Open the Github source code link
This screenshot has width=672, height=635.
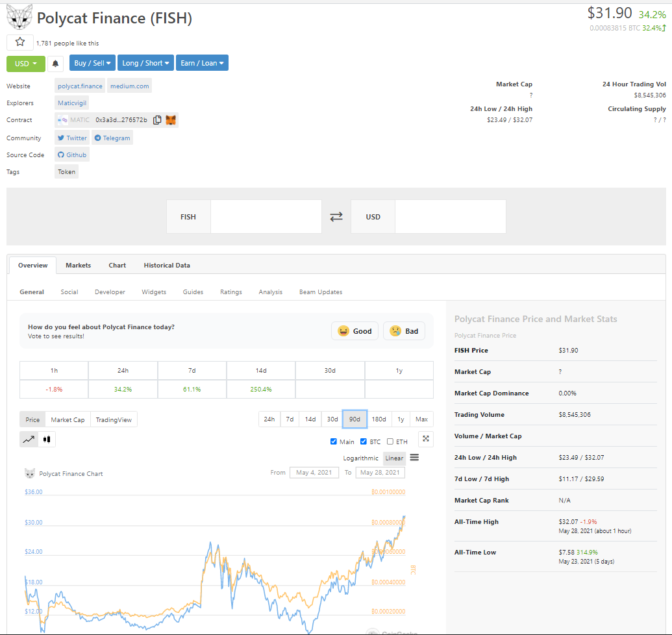72,155
